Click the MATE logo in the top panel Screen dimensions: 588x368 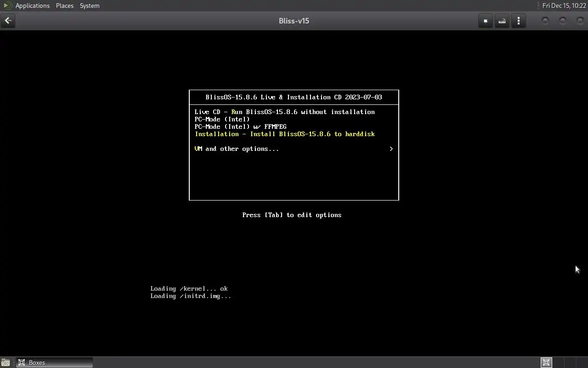point(7,6)
